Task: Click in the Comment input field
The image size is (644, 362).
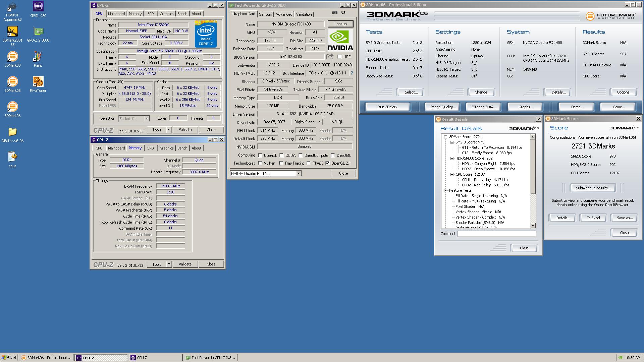Action: [496, 234]
